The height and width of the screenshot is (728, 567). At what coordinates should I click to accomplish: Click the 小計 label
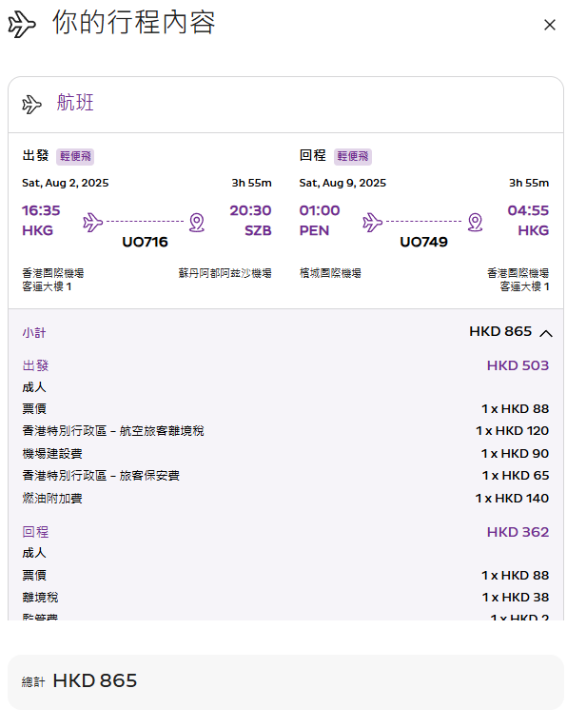coord(34,332)
